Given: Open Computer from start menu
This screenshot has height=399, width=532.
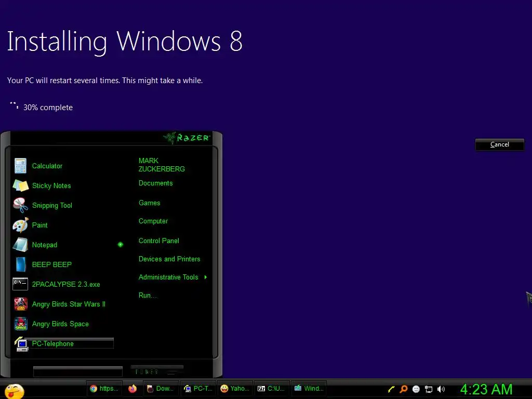Looking at the screenshot, I should point(153,221).
